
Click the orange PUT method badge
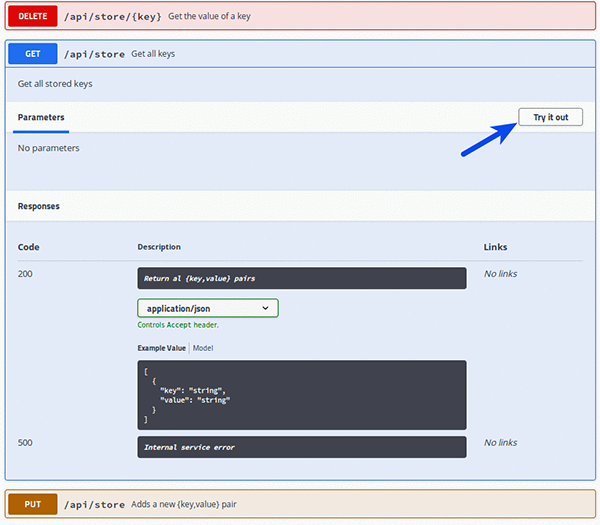33,504
